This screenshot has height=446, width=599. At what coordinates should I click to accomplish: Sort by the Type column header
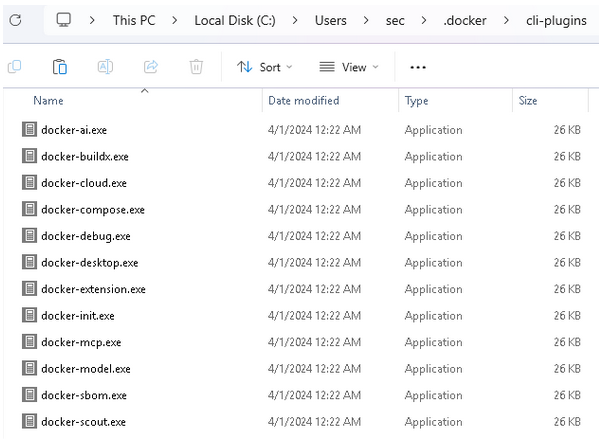tap(416, 101)
